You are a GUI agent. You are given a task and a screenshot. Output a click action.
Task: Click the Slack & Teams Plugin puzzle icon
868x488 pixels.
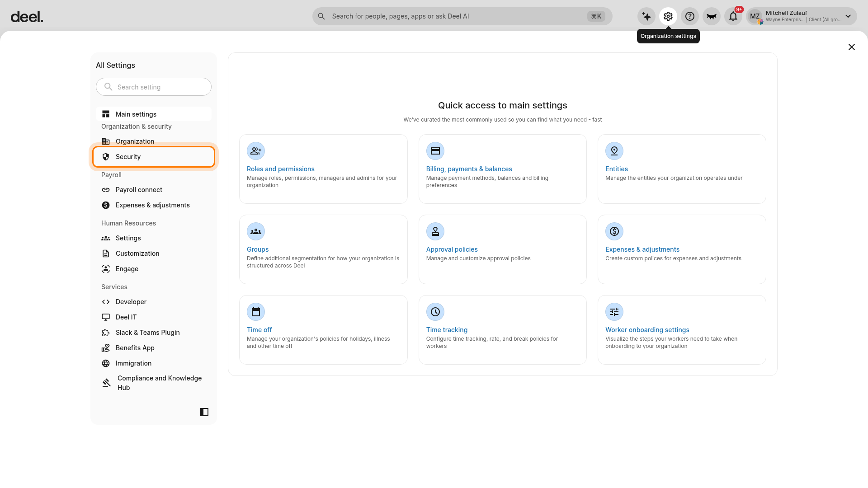[106, 333]
